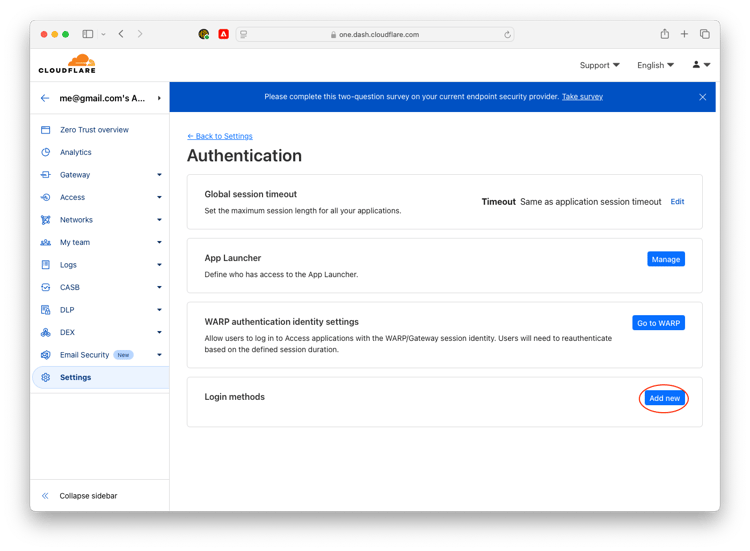Image resolution: width=750 pixels, height=551 pixels.
Task: Expand the My team menu
Action: [159, 242]
